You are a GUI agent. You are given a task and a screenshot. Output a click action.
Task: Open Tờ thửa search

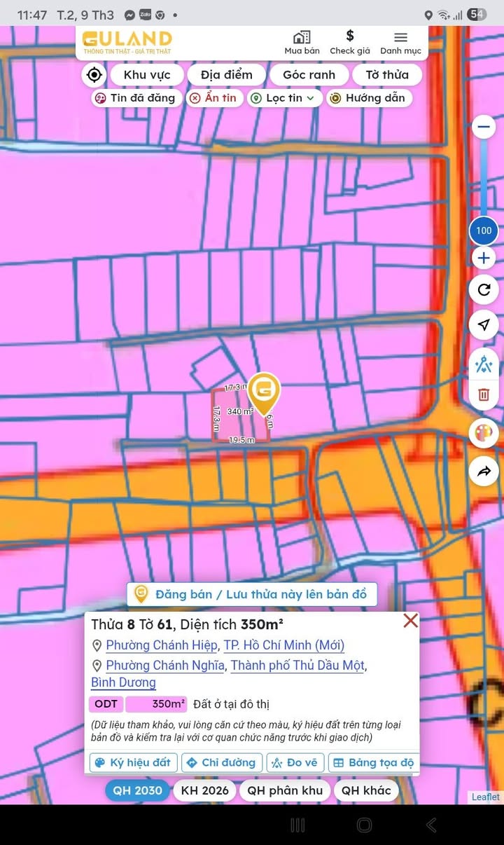point(387,75)
